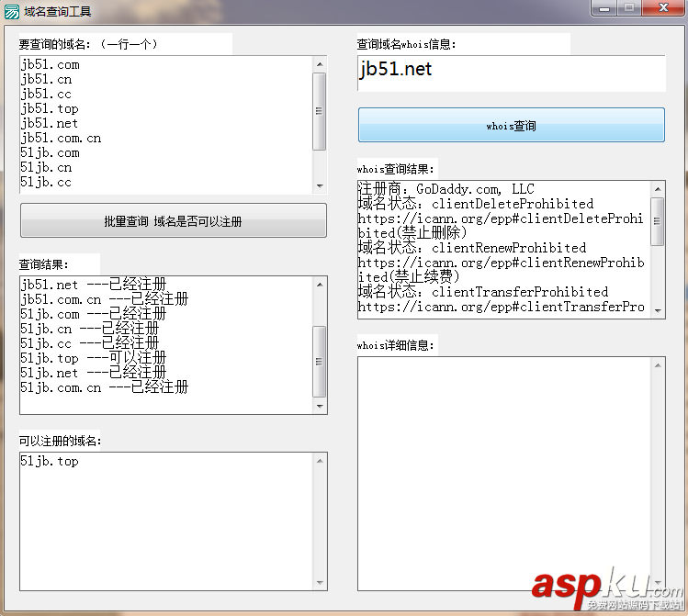Click 51jb.top in 可以注册的域名 box
The image size is (688, 616).
tap(50, 461)
